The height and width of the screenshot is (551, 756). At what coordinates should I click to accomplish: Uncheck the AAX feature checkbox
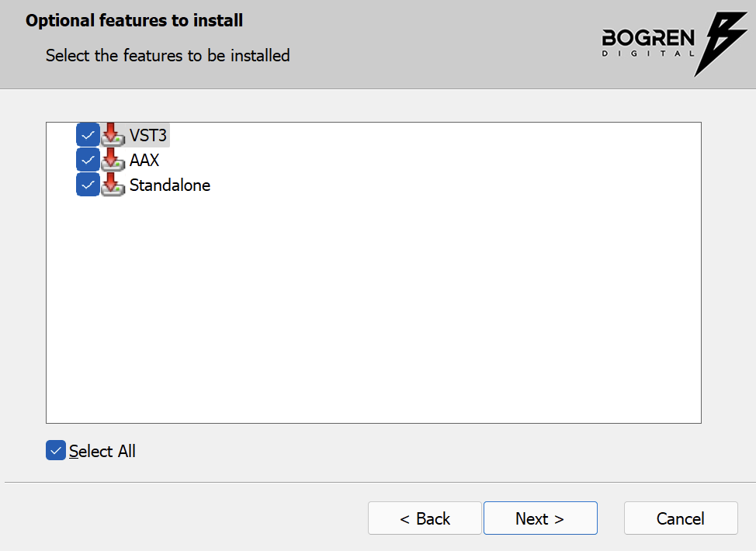click(x=88, y=160)
